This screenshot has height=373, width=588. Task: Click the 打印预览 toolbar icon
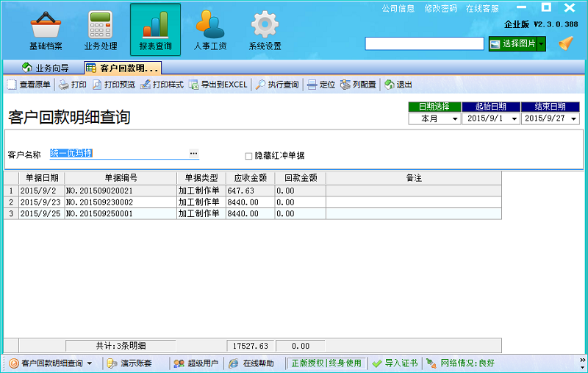point(97,85)
